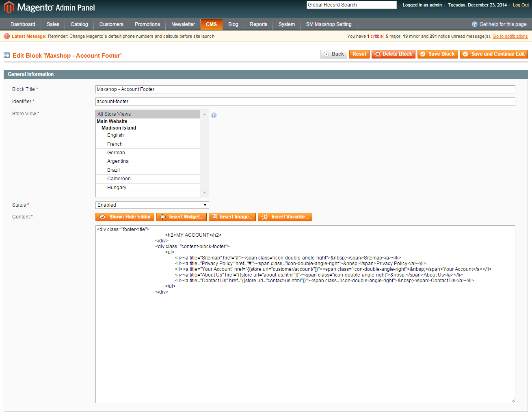Click the Magento logo icon
This screenshot has width=532, height=415.
(x=9, y=7)
